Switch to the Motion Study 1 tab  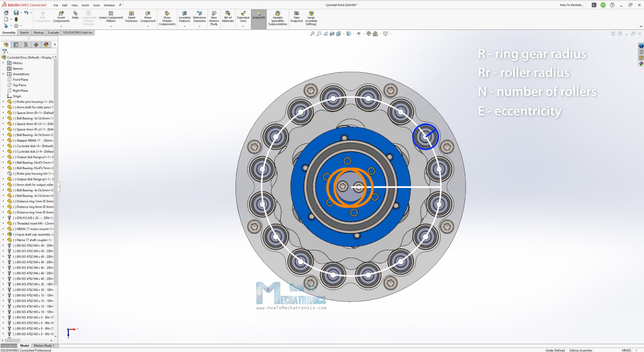(44, 346)
